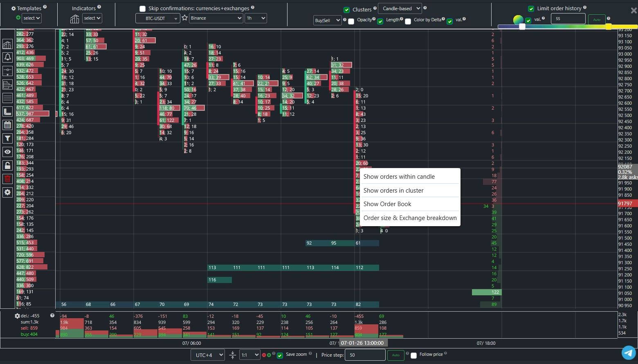Enable the Follow price checkbox

413,355
